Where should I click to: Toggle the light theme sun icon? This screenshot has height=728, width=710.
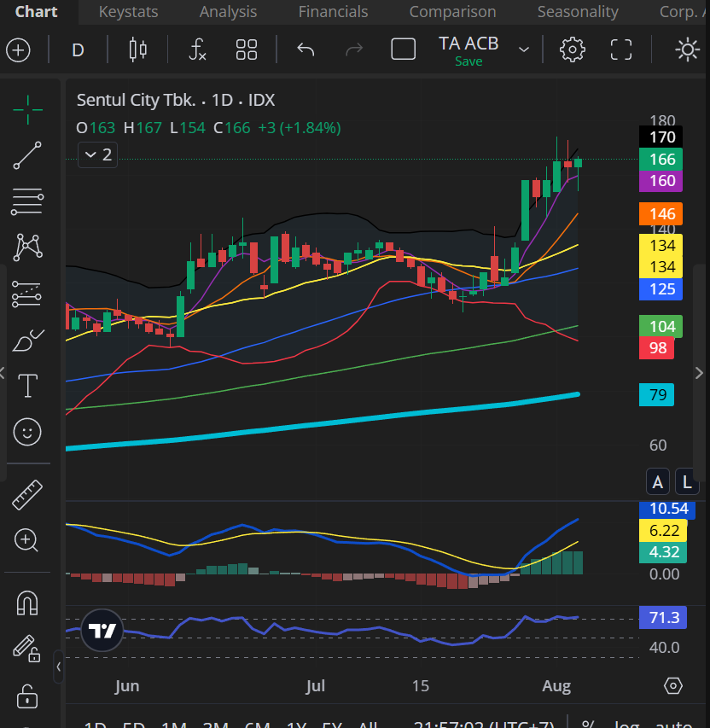(x=688, y=50)
